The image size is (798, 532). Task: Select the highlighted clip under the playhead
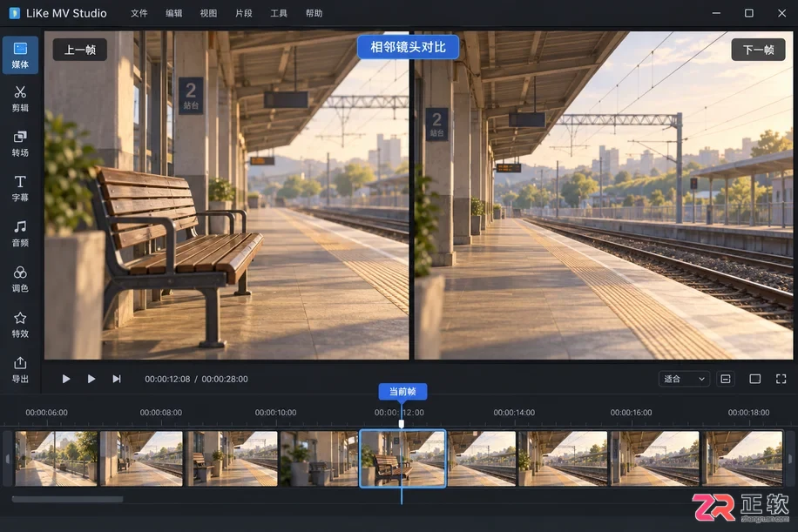click(402, 458)
